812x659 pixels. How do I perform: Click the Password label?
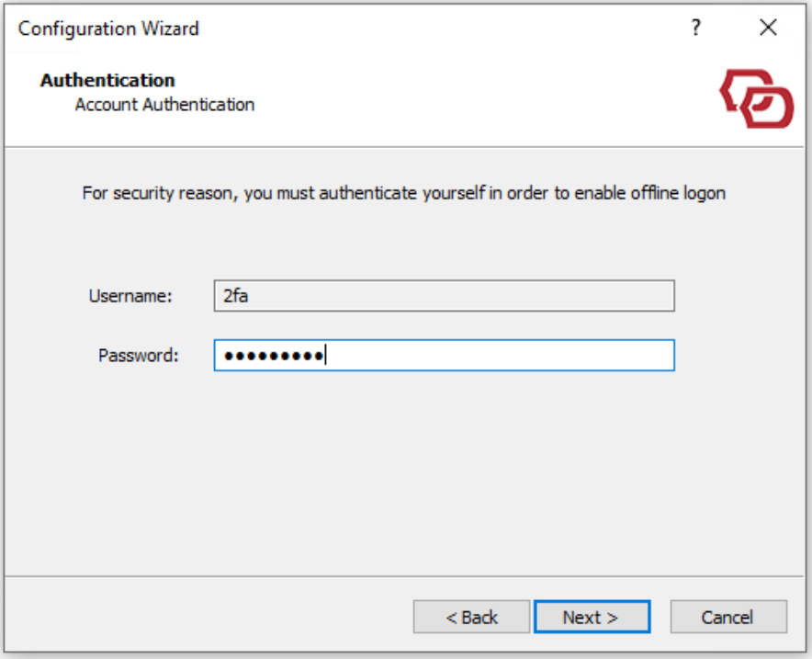pyautogui.click(x=138, y=356)
